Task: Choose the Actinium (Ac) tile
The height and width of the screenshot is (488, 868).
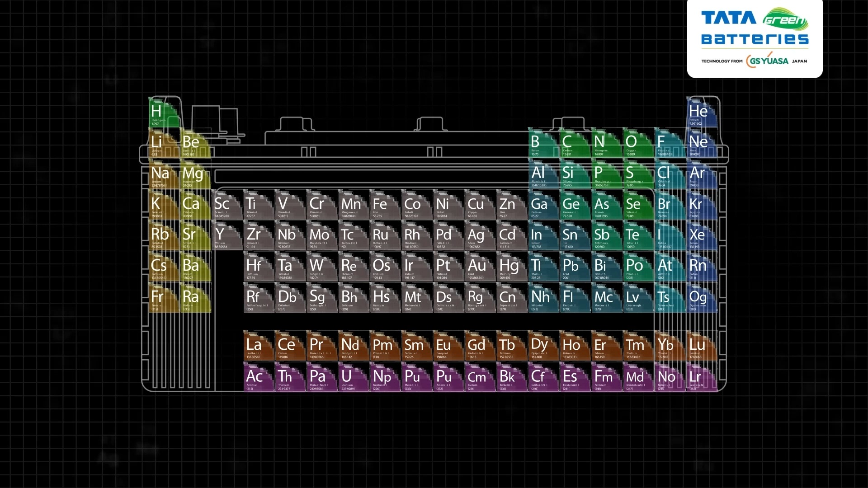Action: (x=259, y=377)
